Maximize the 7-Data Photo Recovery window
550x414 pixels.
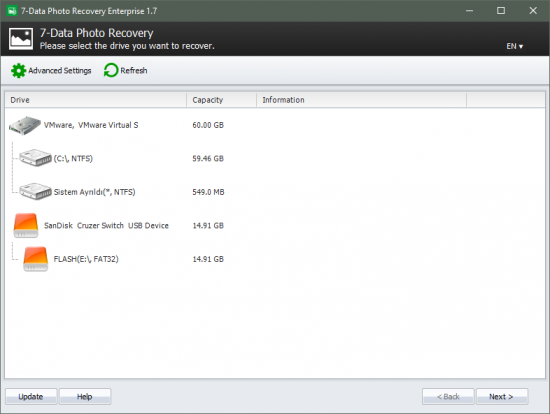(501, 11)
